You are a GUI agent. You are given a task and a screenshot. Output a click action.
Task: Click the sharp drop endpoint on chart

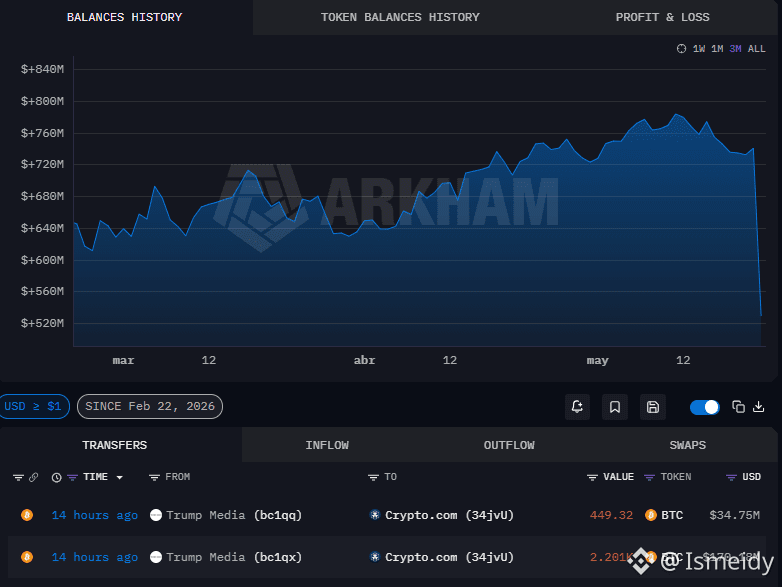tap(761, 315)
